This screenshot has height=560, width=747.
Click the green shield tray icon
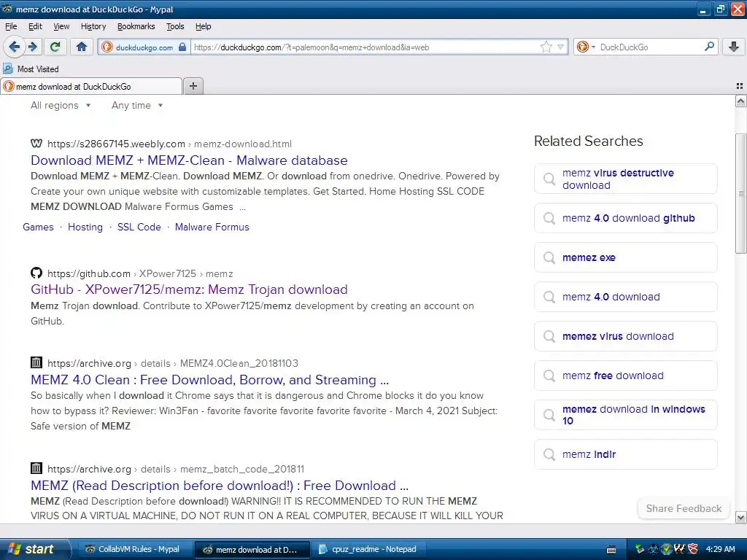[x=667, y=549]
